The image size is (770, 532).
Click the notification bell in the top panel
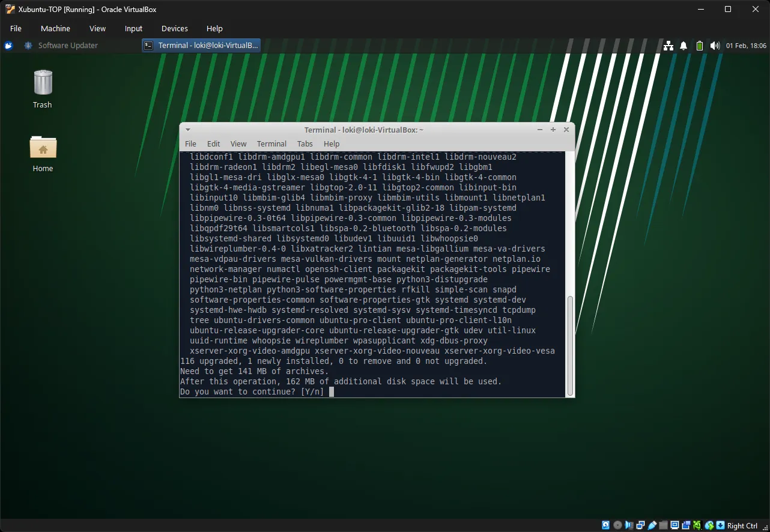pos(683,45)
